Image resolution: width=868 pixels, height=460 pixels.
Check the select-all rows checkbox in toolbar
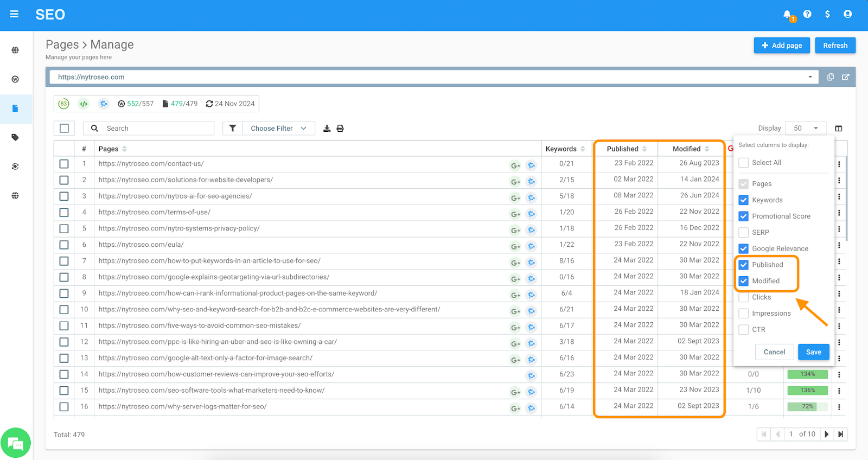(64, 129)
